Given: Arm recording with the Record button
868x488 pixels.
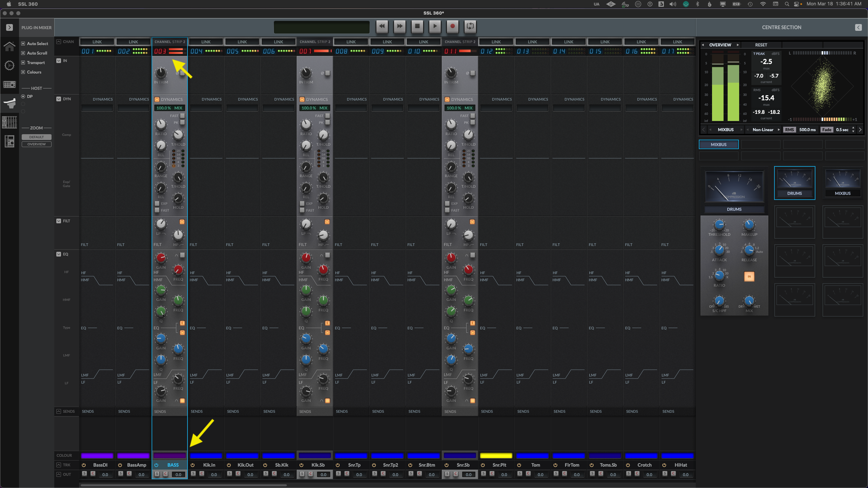Looking at the screenshot, I should [453, 26].
